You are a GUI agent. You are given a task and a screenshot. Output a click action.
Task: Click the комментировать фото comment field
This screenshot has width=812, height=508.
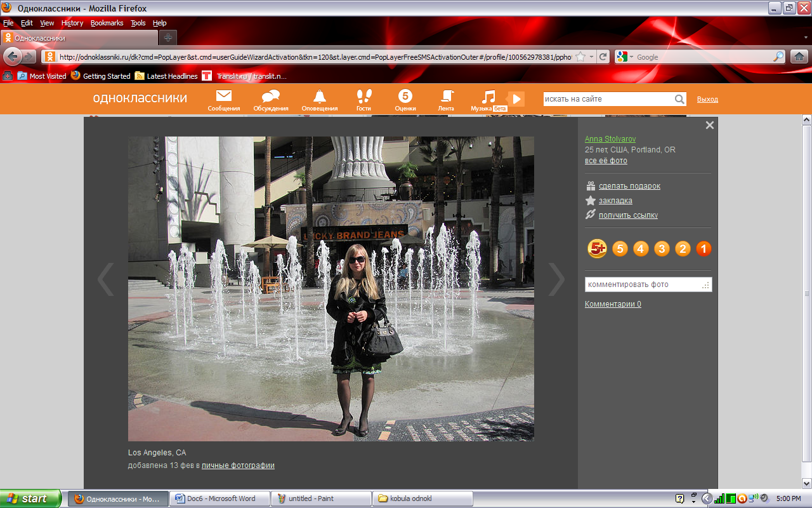[648, 284]
